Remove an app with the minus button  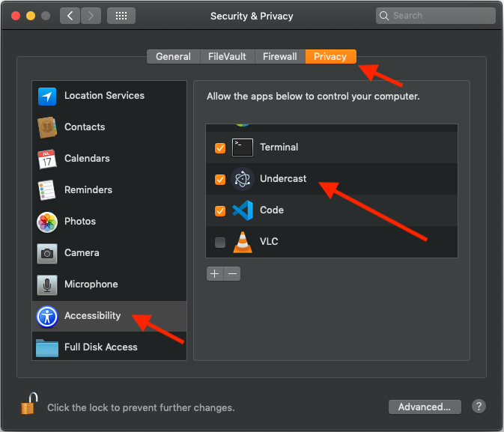[x=232, y=274]
